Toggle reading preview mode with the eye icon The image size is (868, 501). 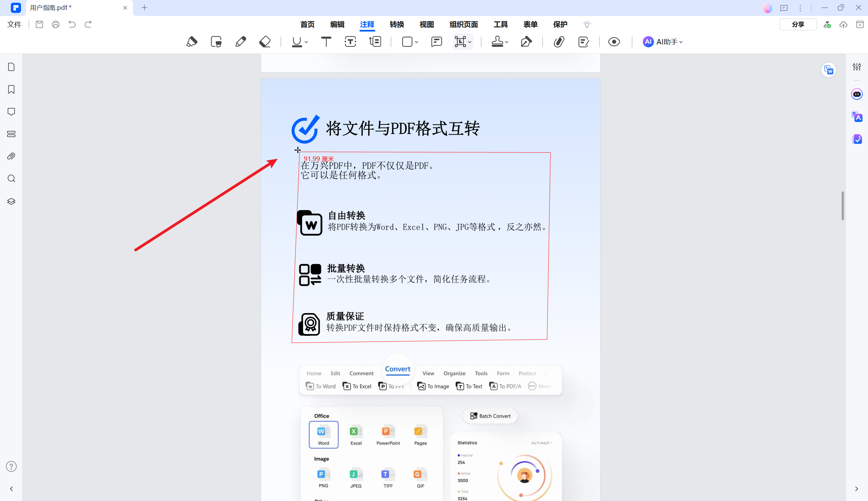[x=614, y=41]
